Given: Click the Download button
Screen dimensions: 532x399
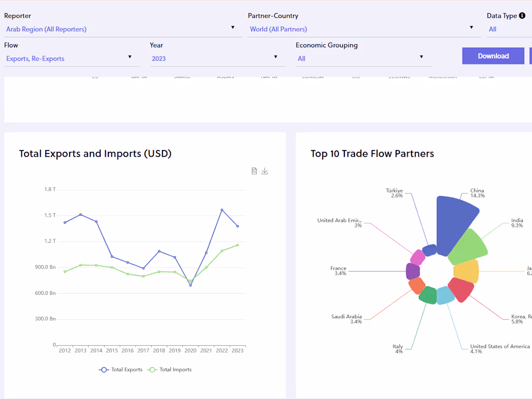Looking at the screenshot, I should point(493,56).
